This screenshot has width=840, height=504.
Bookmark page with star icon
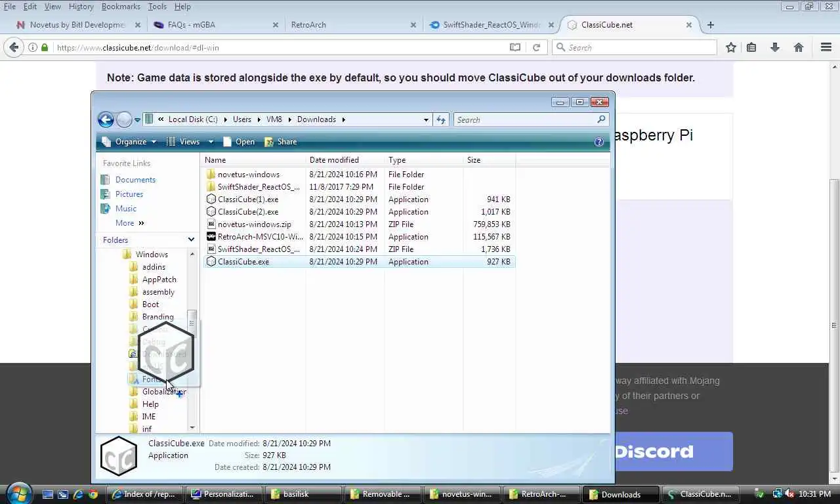[730, 47]
